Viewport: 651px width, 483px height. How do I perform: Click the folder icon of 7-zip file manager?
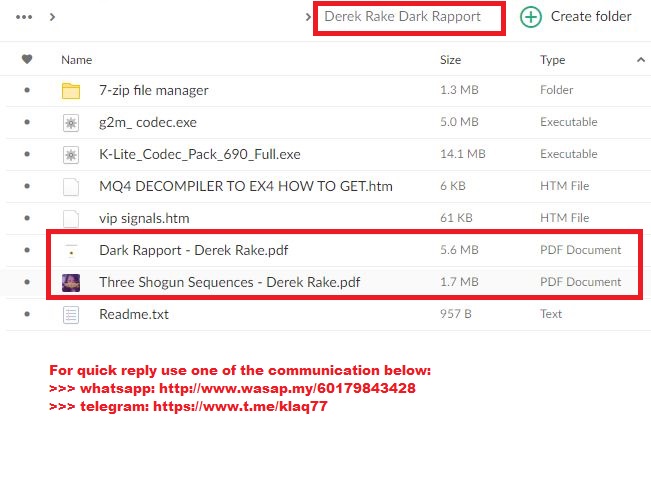(71, 91)
